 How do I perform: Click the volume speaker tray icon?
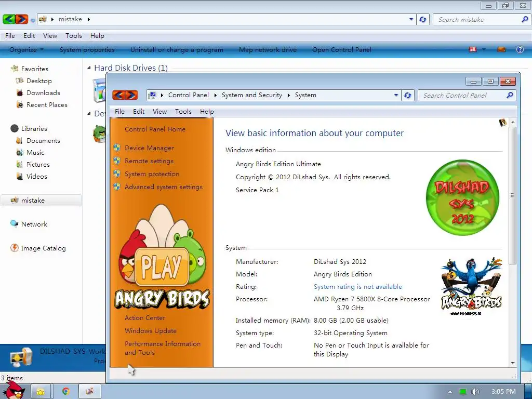click(x=475, y=392)
